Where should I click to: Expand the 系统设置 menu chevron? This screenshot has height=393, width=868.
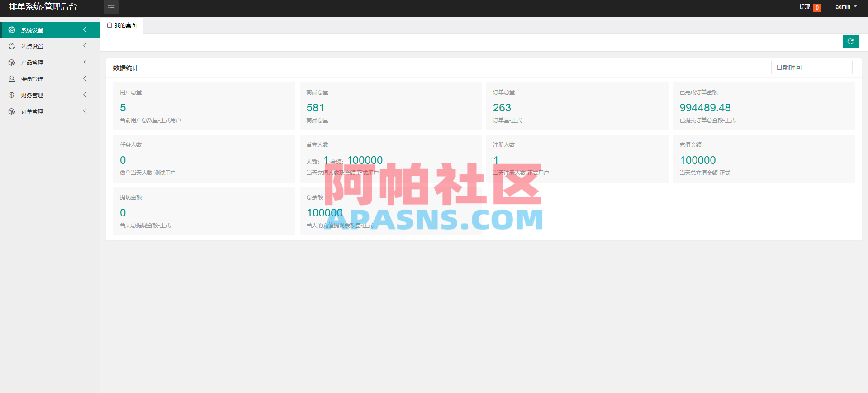click(85, 30)
